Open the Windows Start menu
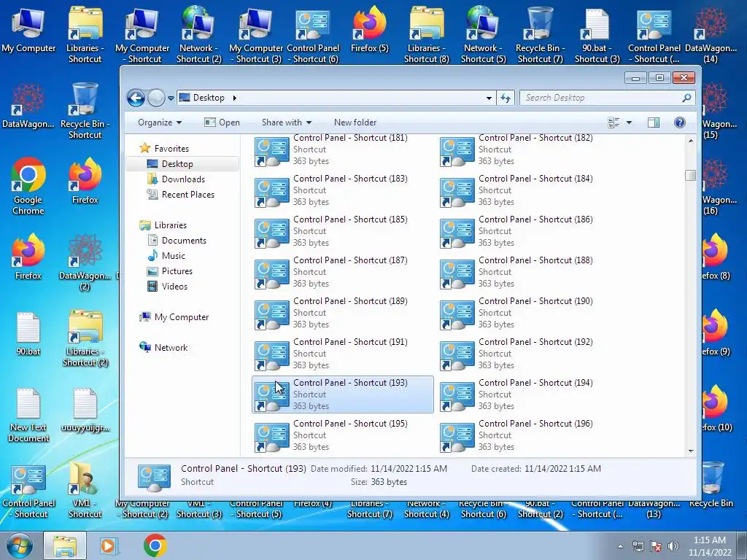 [19, 545]
